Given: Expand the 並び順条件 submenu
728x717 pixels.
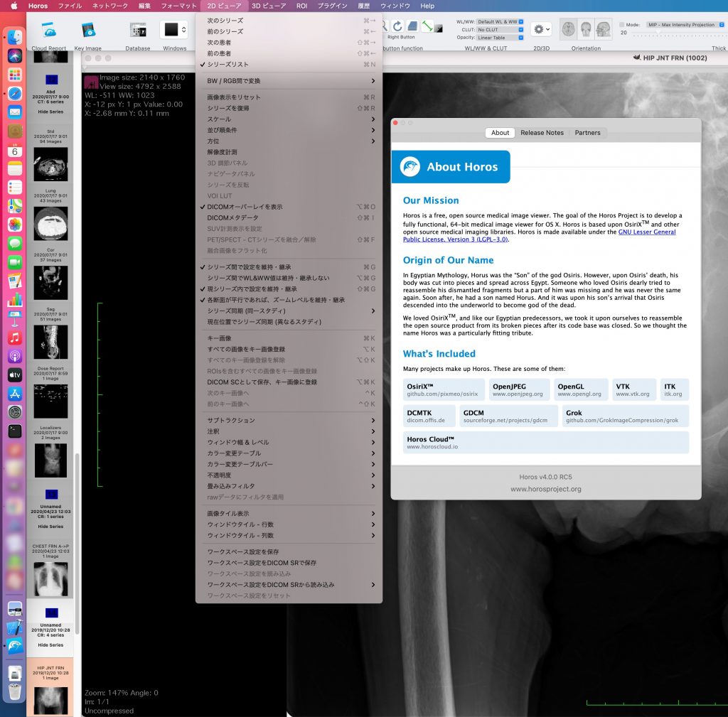Looking at the screenshot, I should pyautogui.click(x=289, y=131).
